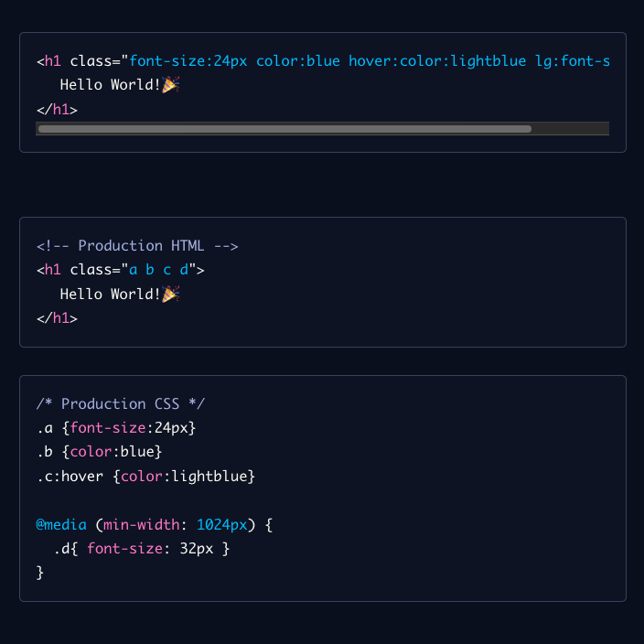Click the truncated 'lg:font-s' class text
Viewport: 644px width, 644px height.
click(573, 60)
